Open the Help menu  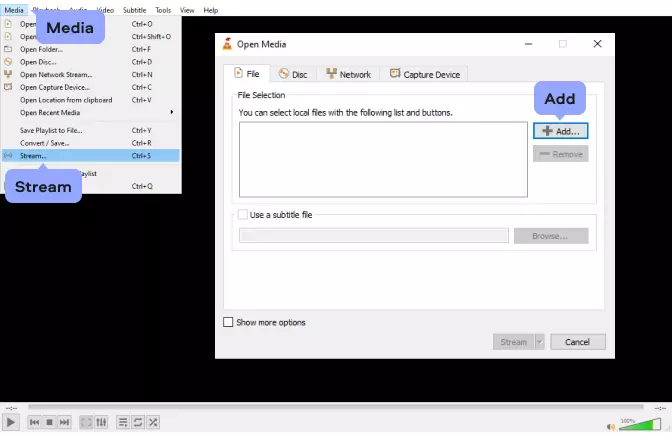tap(210, 10)
